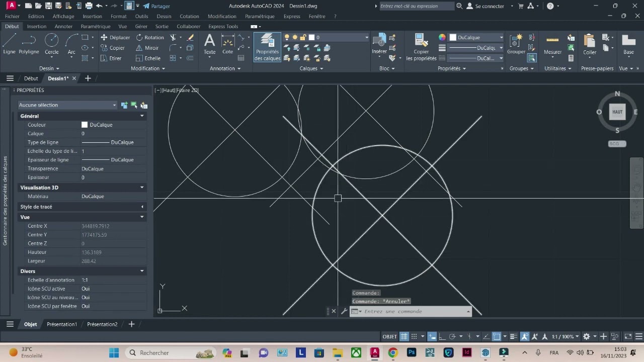Select the Polyligne tool
This screenshot has width=644, height=362.
(x=29, y=44)
